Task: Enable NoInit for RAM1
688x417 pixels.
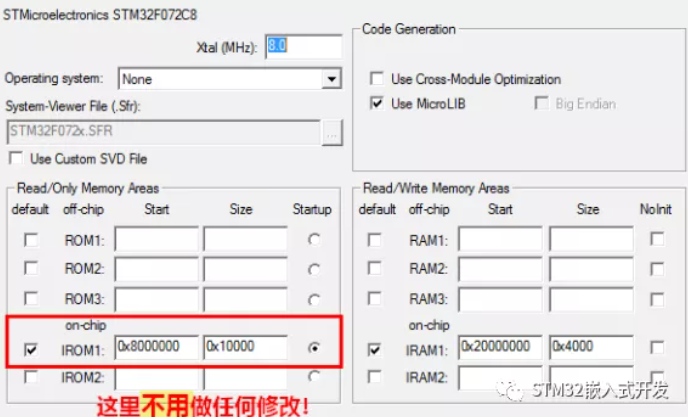Action: click(x=657, y=239)
